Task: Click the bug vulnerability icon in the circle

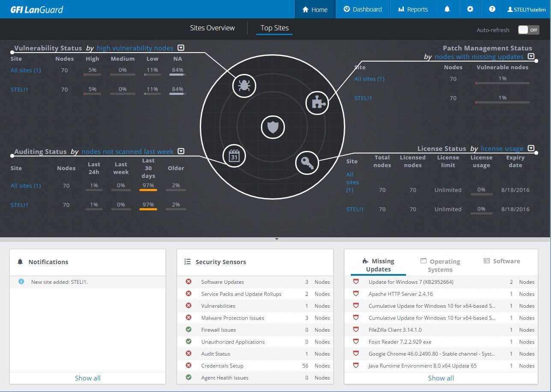Action: 244,85
